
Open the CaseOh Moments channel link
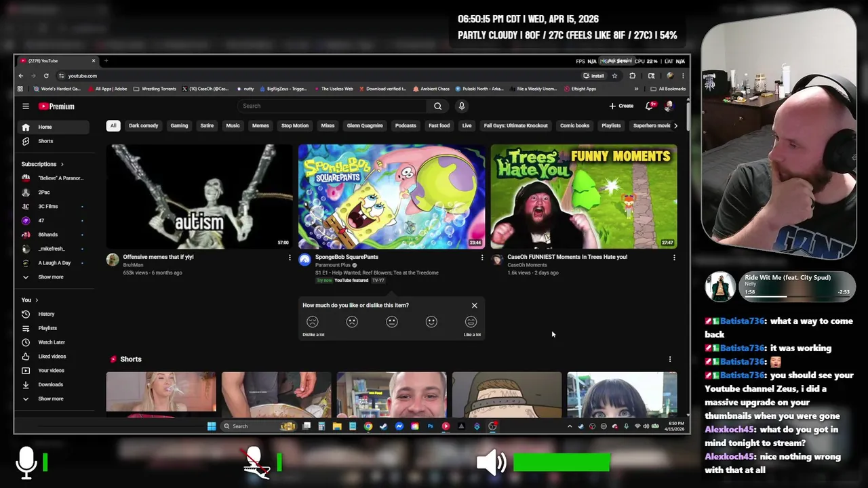point(527,265)
